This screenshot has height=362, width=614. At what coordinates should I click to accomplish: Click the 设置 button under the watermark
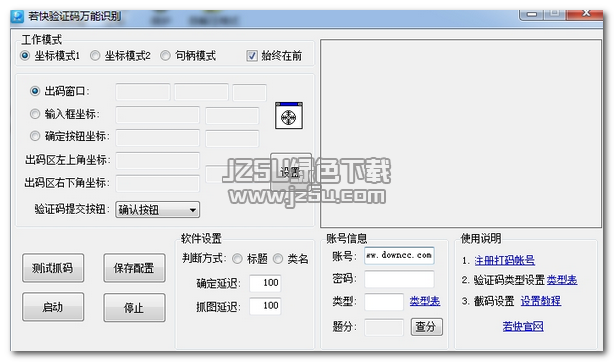(x=291, y=172)
